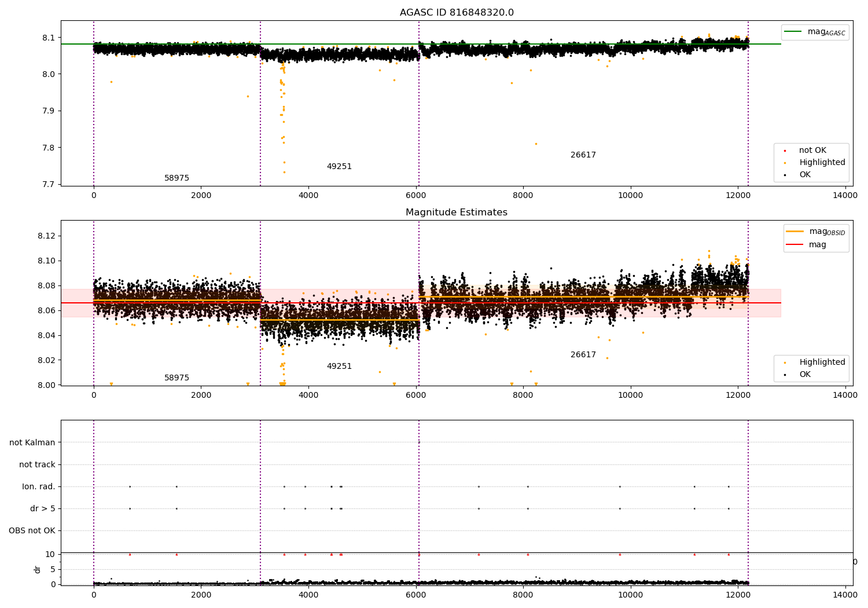Click x-tick "14000" under top panel
Viewport: 868px width, 608px height.
pos(845,196)
